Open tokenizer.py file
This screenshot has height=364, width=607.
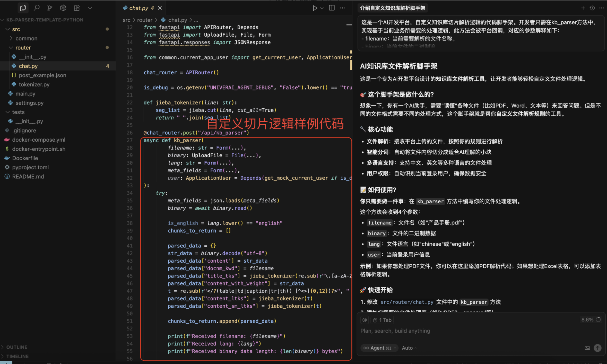click(x=34, y=84)
